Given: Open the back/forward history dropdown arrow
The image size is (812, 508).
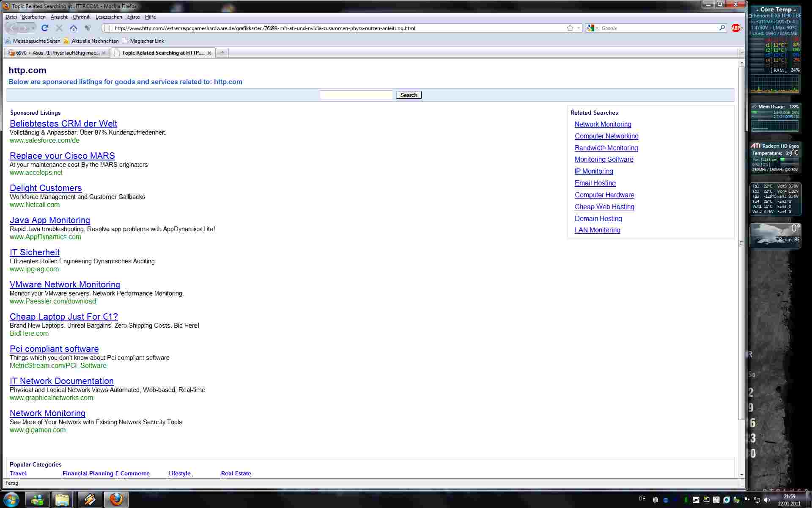Looking at the screenshot, I should click(x=33, y=28).
